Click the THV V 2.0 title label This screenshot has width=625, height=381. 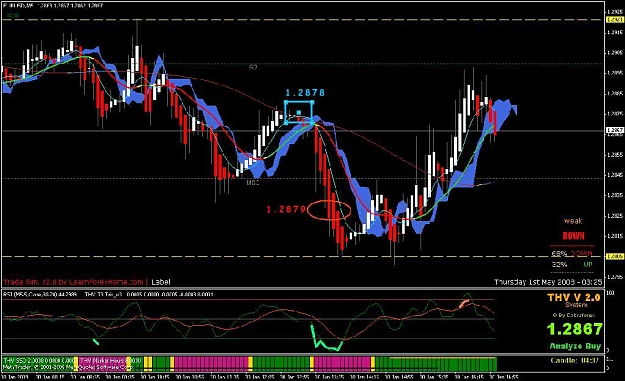coord(574,297)
